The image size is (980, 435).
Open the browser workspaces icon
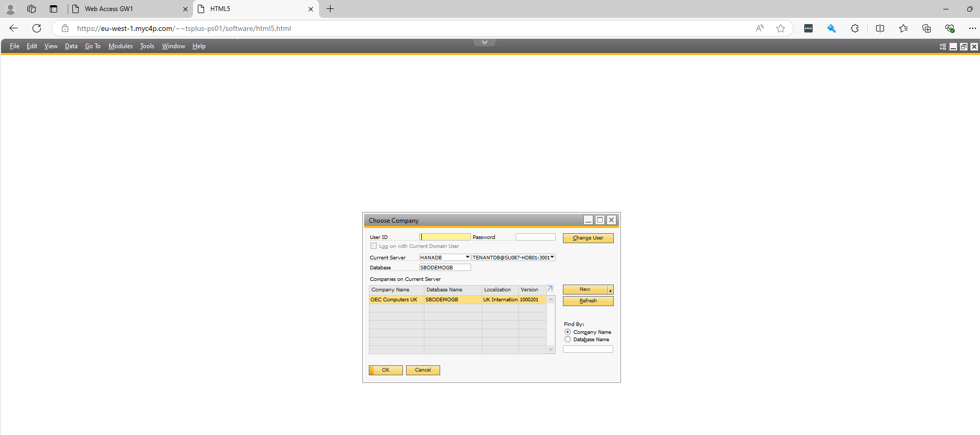[x=31, y=9]
